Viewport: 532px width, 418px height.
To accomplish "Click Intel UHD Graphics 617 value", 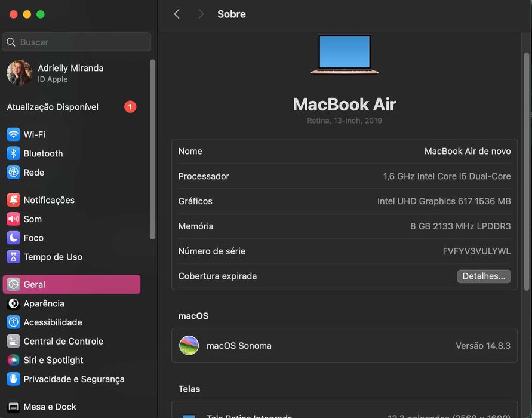I will pyautogui.click(x=444, y=201).
